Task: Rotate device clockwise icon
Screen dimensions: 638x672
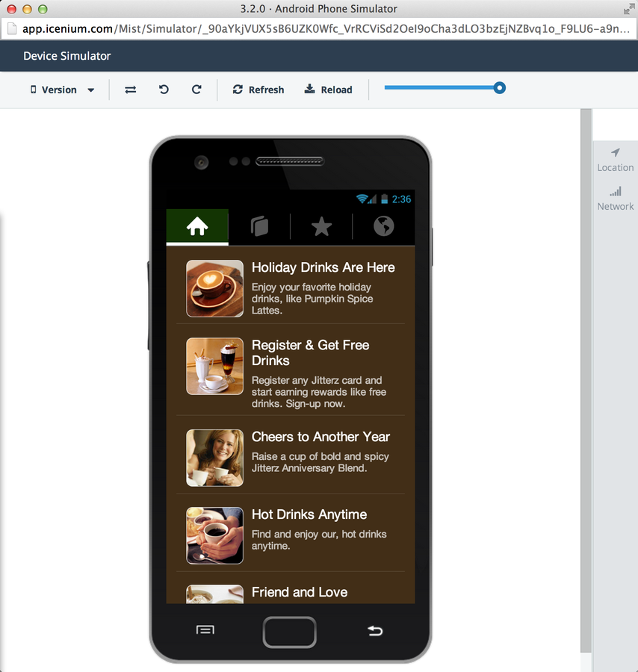Action: point(196,90)
